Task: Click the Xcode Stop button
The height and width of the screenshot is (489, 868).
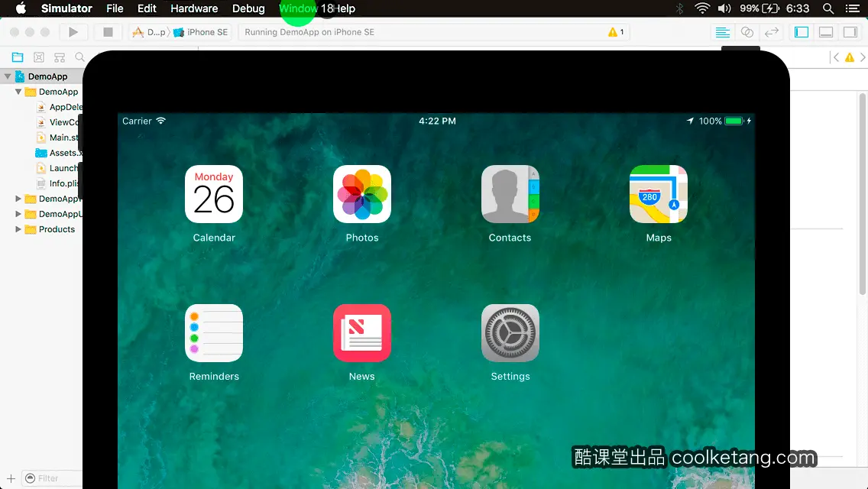Action: click(x=108, y=32)
